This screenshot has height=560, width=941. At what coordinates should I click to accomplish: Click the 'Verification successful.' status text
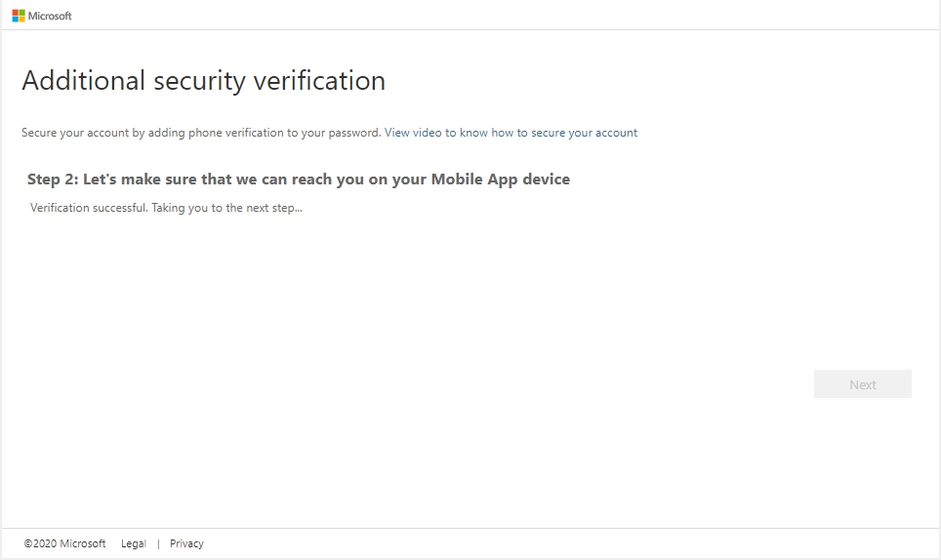[x=89, y=208]
